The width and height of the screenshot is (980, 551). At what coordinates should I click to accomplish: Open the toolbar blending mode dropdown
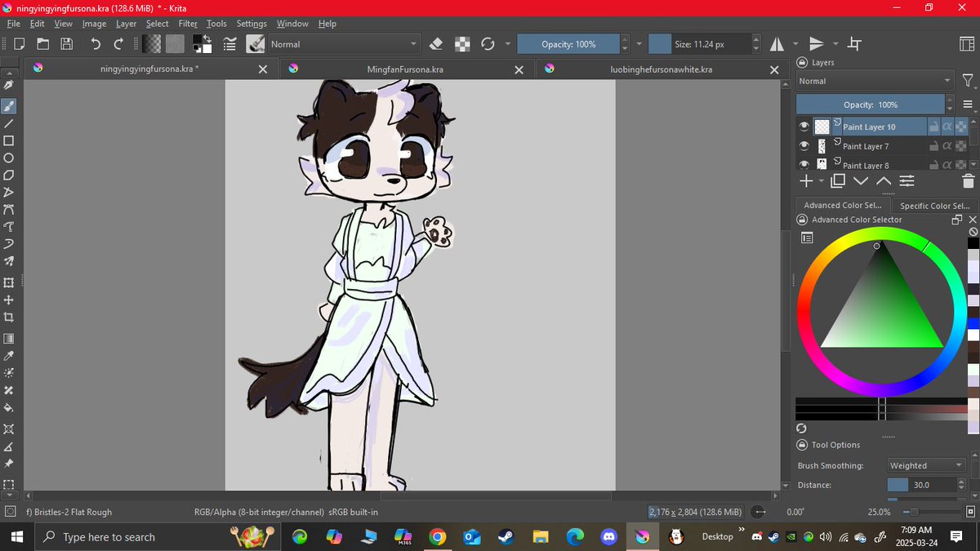tap(343, 44)
